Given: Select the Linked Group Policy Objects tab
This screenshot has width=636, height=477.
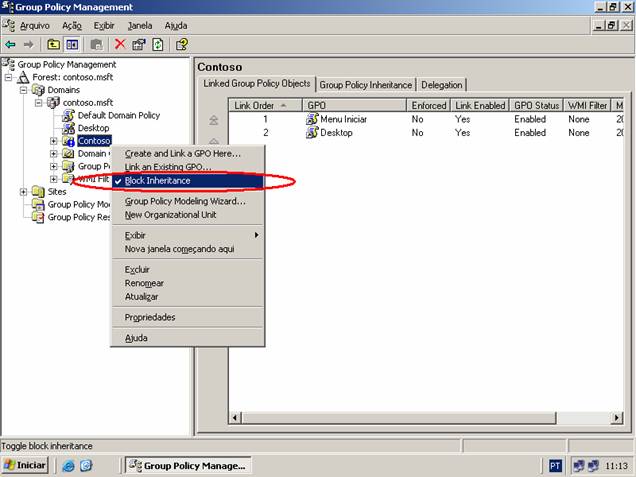Looking at the screenshot, I should point(257,84).
